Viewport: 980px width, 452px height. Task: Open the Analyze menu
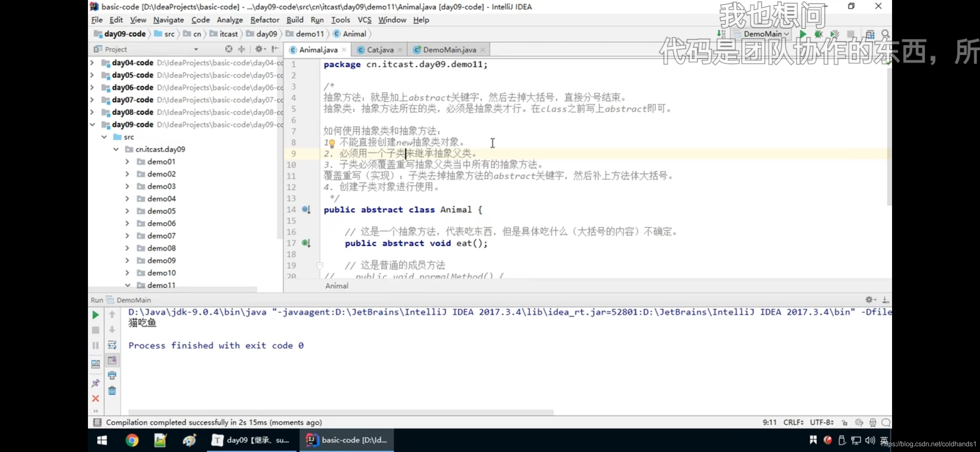[230, 20]
